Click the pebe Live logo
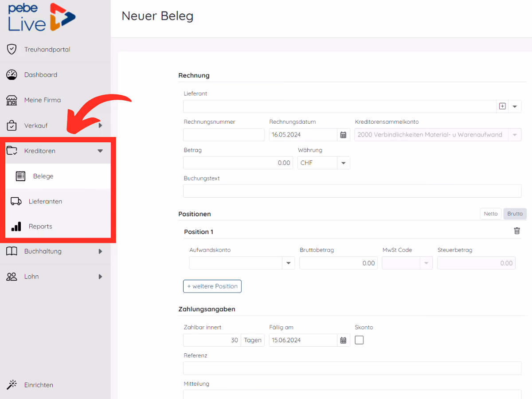532x399 pixels. [42, 17]
